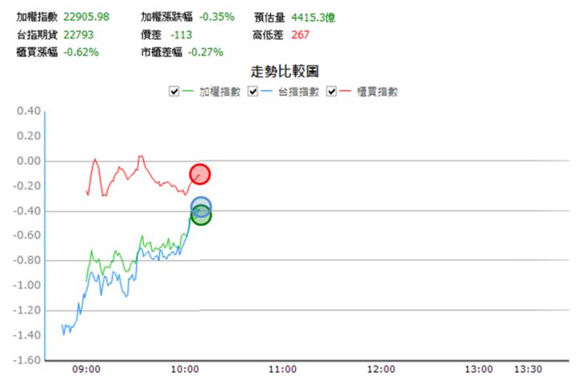
Task: Uncheck the 加權指數 series checkbox
Action: click(x=175, y=92)
